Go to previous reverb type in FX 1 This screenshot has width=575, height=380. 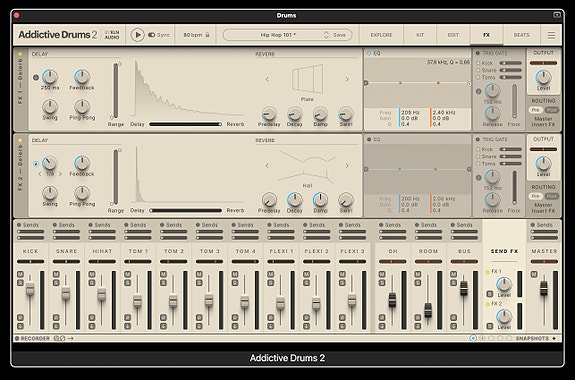click(267, 79)
